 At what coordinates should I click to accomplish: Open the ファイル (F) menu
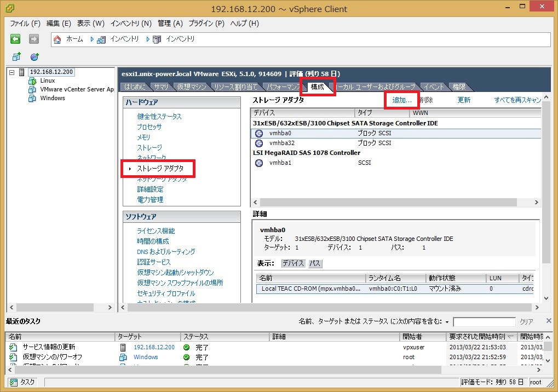25,24
